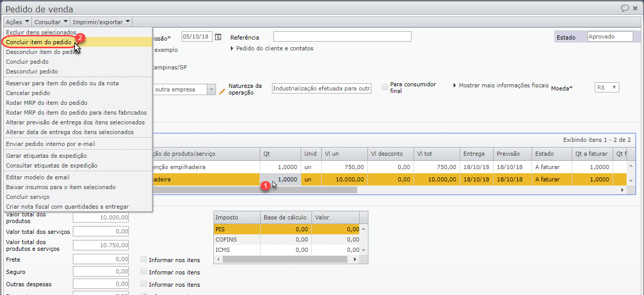Click the Seguro value field
644x295 pixels.
click(x=101, y=271)
